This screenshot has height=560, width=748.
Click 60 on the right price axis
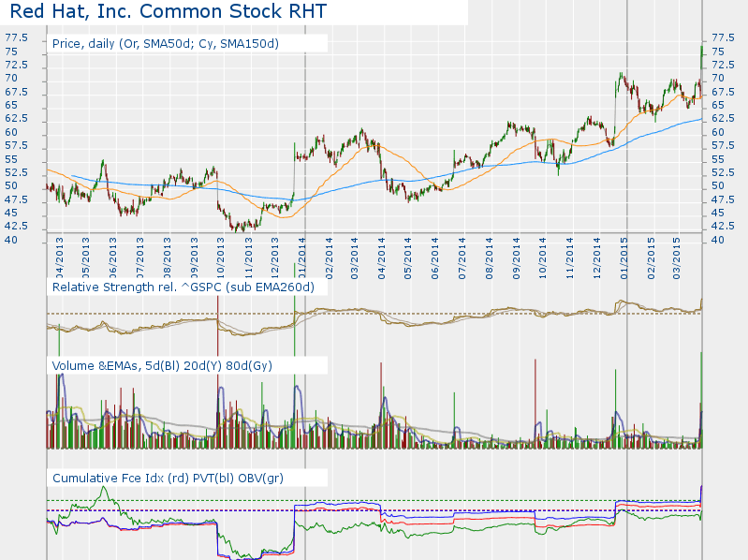tap(718, 132)
